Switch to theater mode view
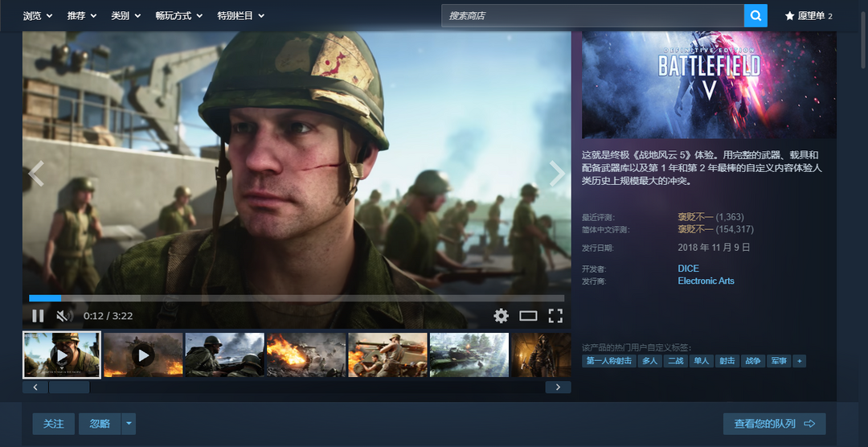Image resolution: width=868 pixels, height=447 pixels. (528, 316)
